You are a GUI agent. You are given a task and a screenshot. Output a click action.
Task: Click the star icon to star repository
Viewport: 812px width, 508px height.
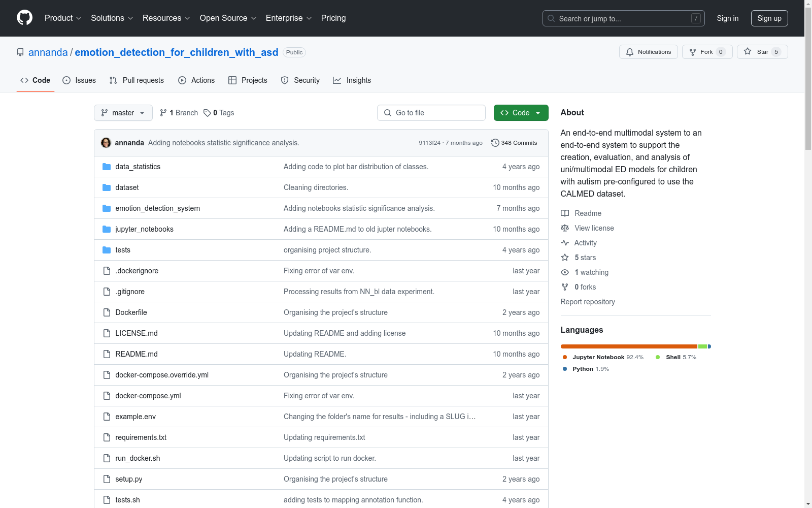748,51
